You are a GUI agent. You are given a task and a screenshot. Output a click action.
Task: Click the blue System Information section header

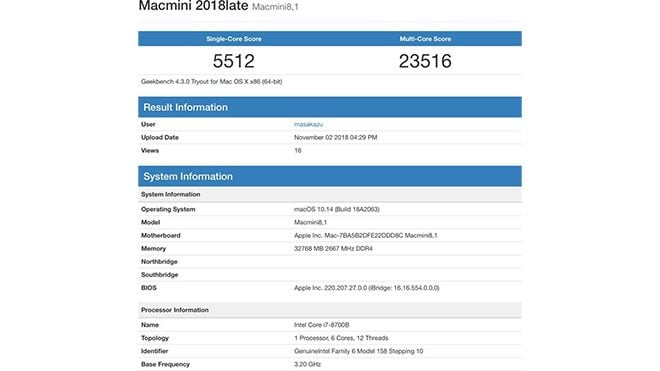[330, 176]
